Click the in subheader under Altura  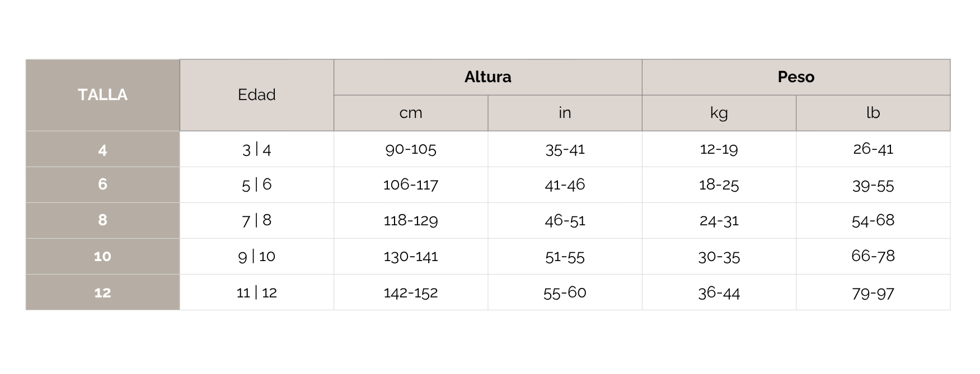click(565, 113)
